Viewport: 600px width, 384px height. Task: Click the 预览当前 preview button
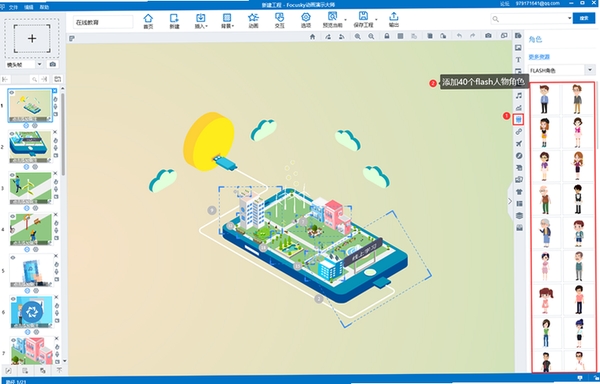tap(332, 20)
